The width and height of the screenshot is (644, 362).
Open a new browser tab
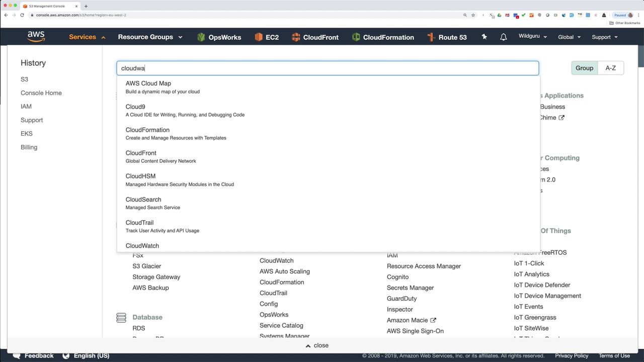pos(86,6)
